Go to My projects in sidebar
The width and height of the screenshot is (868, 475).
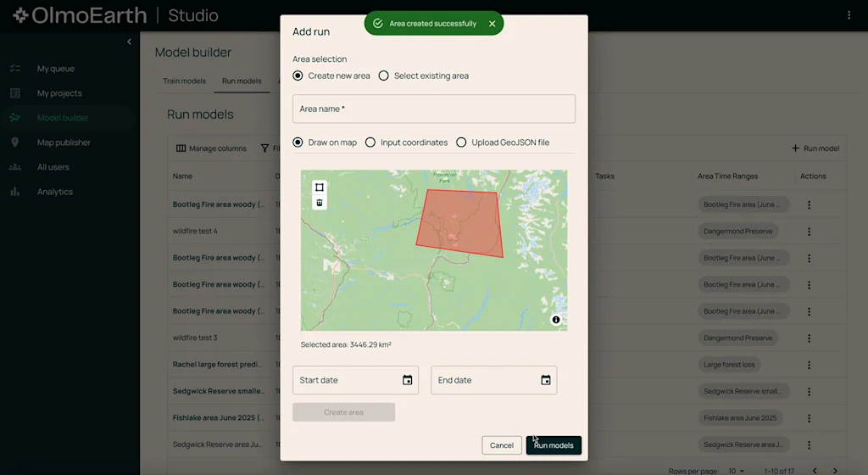point(59,93)
